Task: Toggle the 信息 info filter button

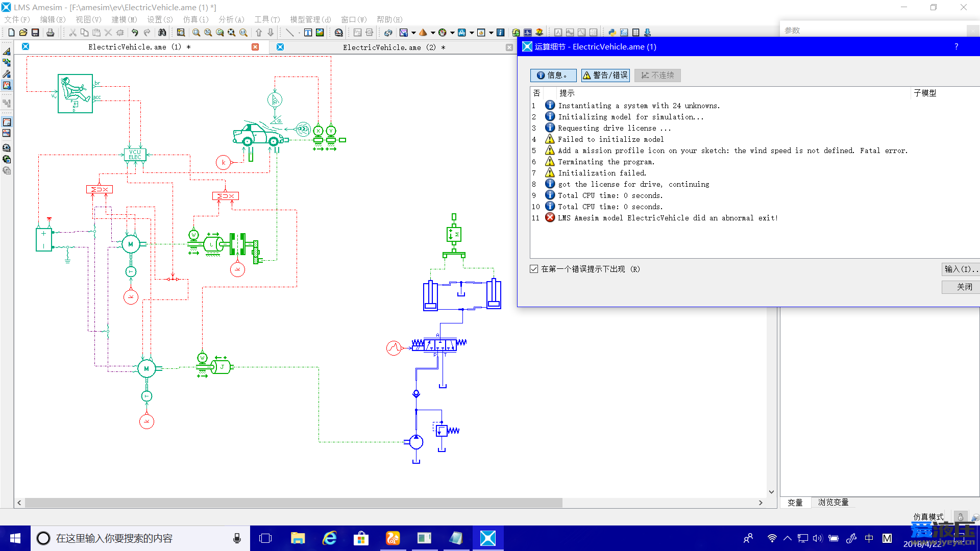Action: tap(553, 76)
